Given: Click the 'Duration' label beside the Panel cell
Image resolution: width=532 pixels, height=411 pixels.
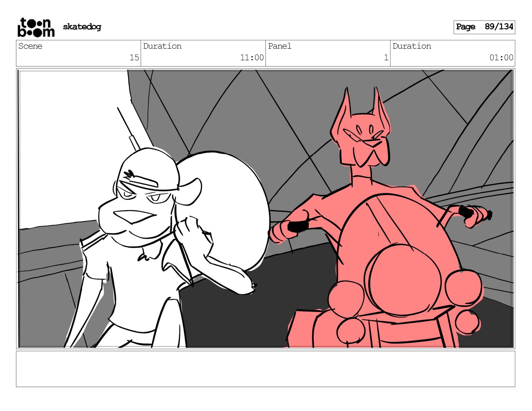Looking at the screenshot, I should [x=412, y=46].
